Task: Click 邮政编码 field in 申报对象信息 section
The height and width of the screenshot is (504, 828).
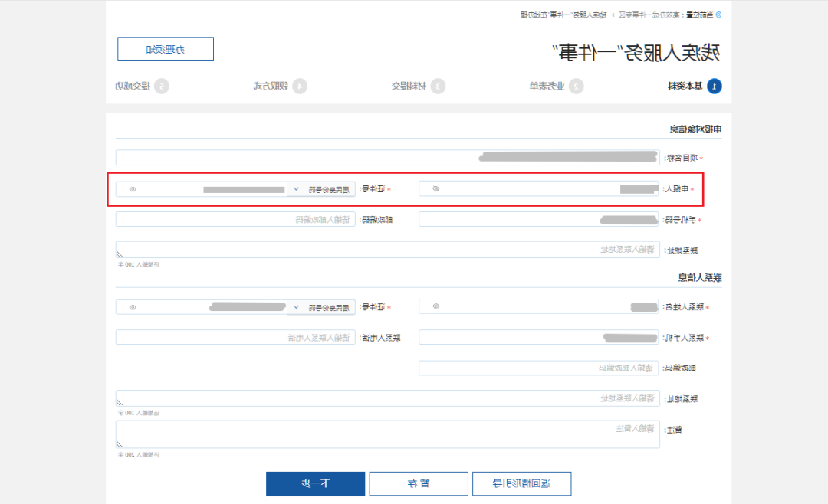Action: coord(235,219)
